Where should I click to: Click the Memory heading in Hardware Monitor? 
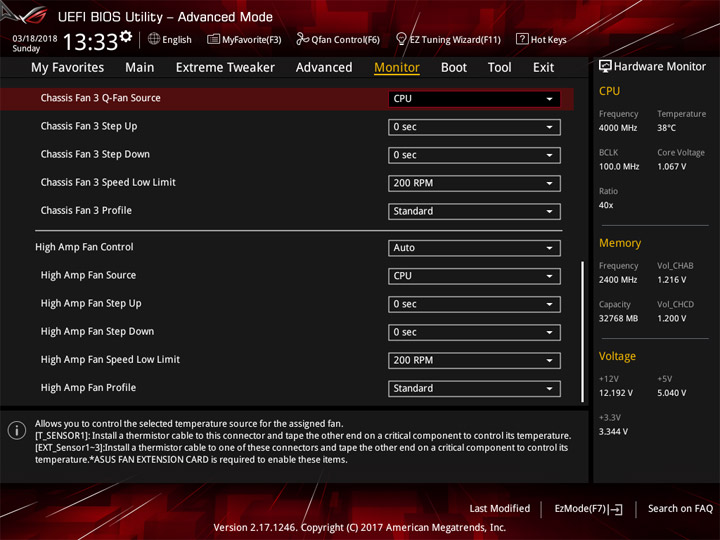point(620,243)
